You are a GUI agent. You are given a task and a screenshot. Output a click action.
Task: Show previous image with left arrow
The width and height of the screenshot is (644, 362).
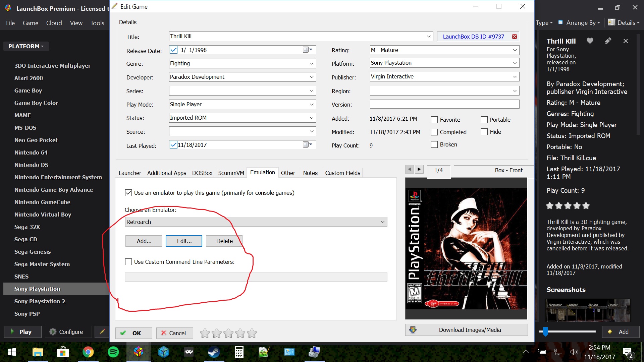pos(410,169)
